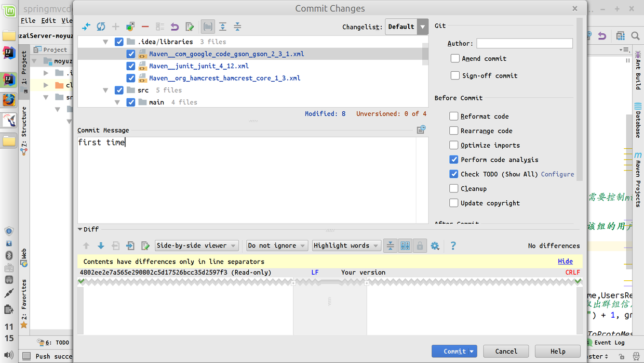Enable the Cleanup checkbox
Screen dimensions: 644x363
click(454, 188)
